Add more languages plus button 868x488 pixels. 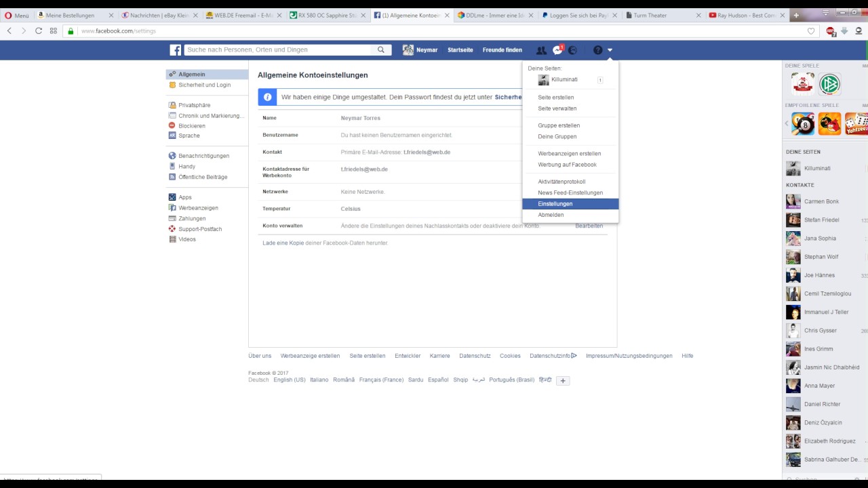click(563, 381)
